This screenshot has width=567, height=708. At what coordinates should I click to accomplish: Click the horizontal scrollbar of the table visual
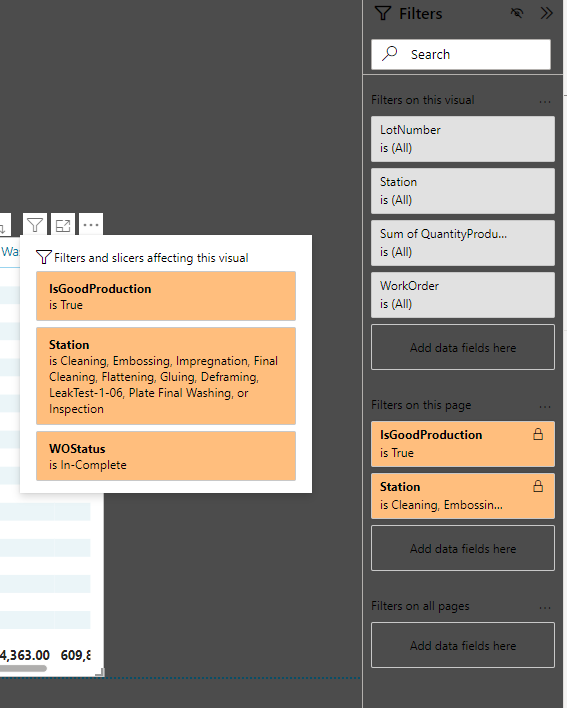23,668
